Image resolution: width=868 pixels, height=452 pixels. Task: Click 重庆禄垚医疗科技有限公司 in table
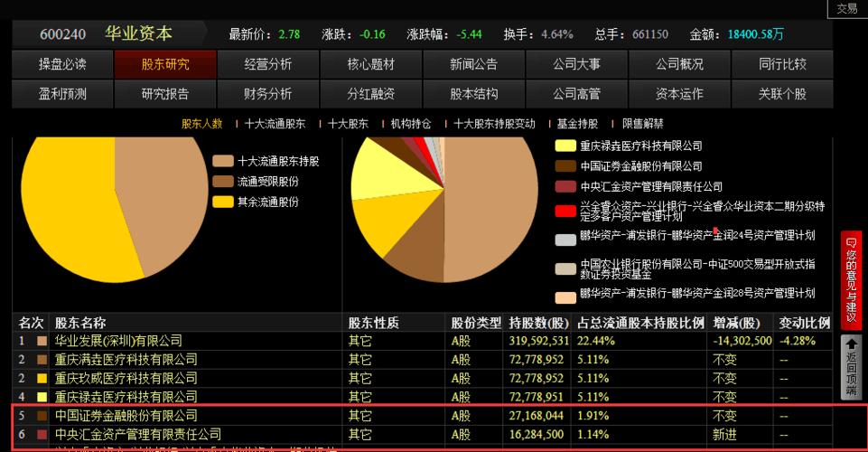(x=126, y=397)
